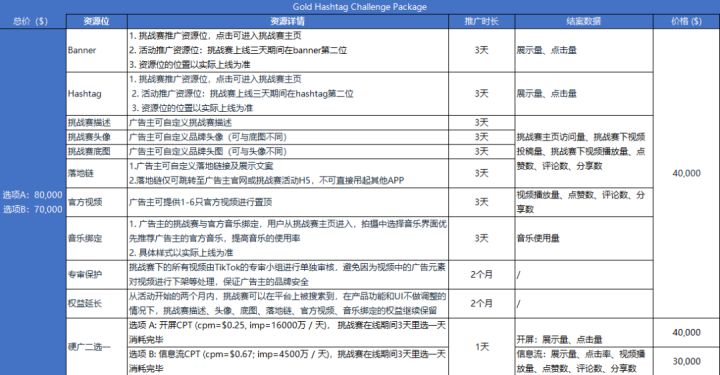Click the 3天 duration in 挑战赛底图 row
This screenshot has height=375, width=720.
click(482, 151)
